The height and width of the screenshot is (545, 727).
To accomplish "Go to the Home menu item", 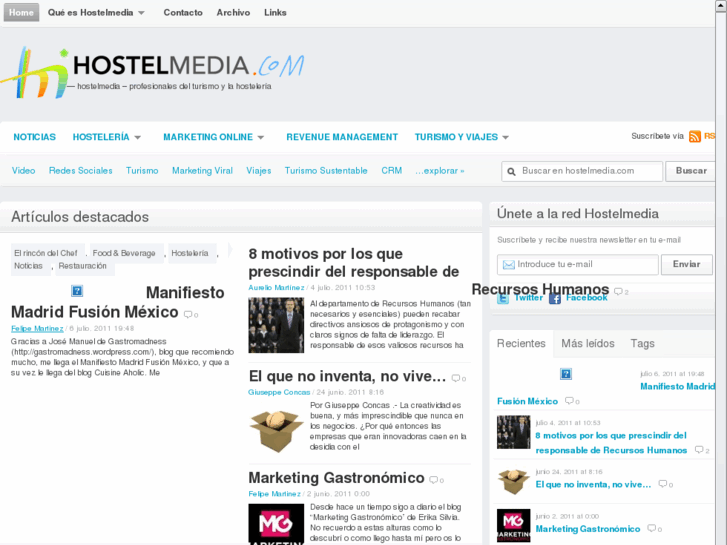I will coord(21,13).
